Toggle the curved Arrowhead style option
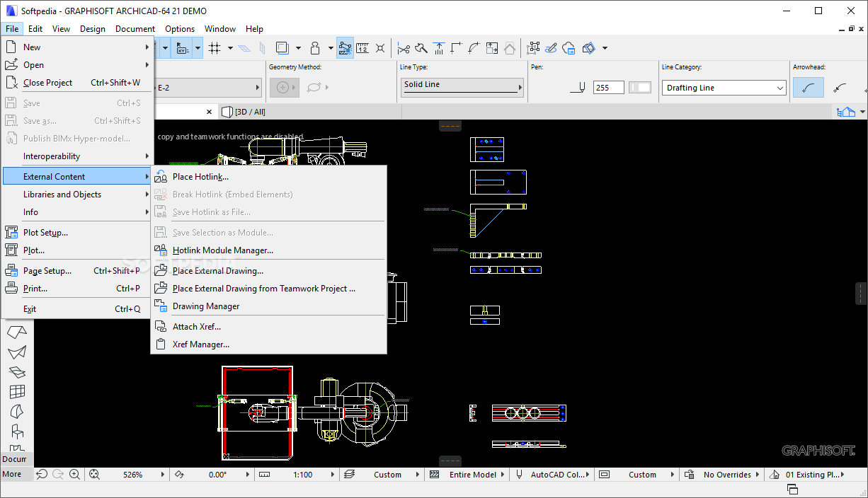868x498 pixels. point(809,88)
